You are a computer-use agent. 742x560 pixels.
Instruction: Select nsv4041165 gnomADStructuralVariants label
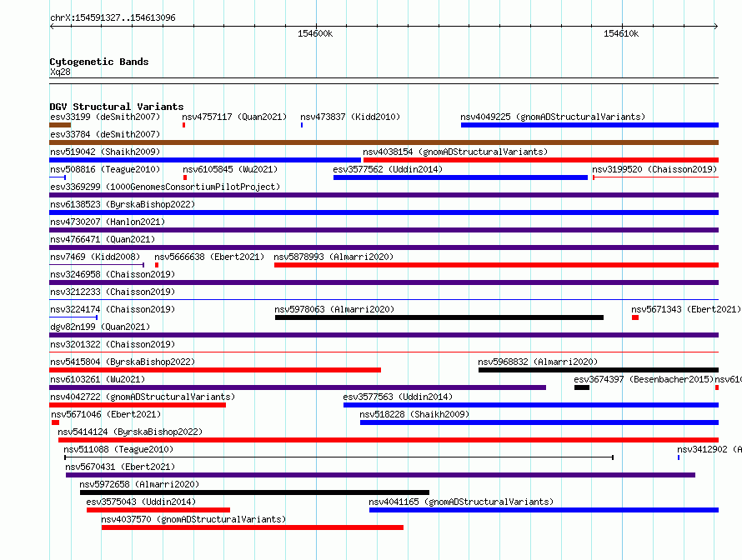click(461, 502)
